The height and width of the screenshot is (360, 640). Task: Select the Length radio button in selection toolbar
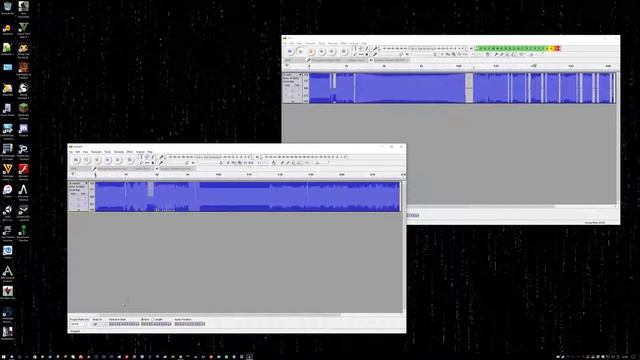point(153,319)
